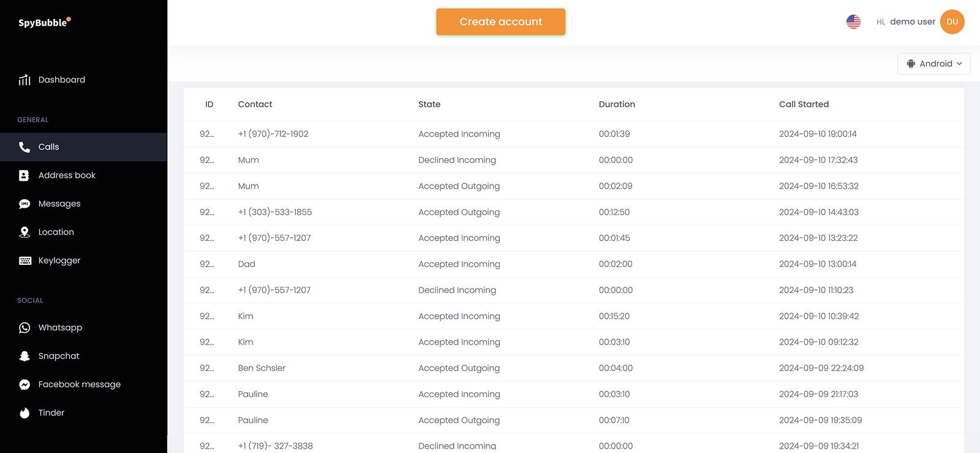
Task: Open Tinder section
Action: tap(51, 413)
